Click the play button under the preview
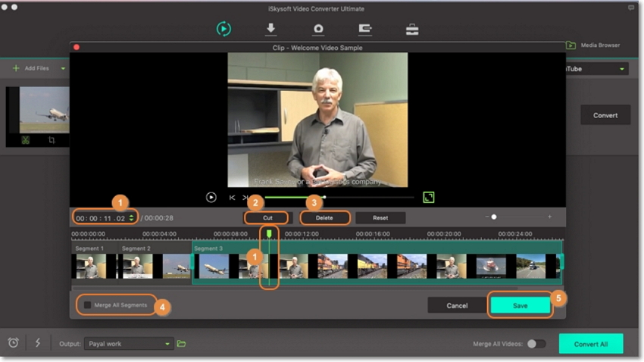 (x=211, y=197)
